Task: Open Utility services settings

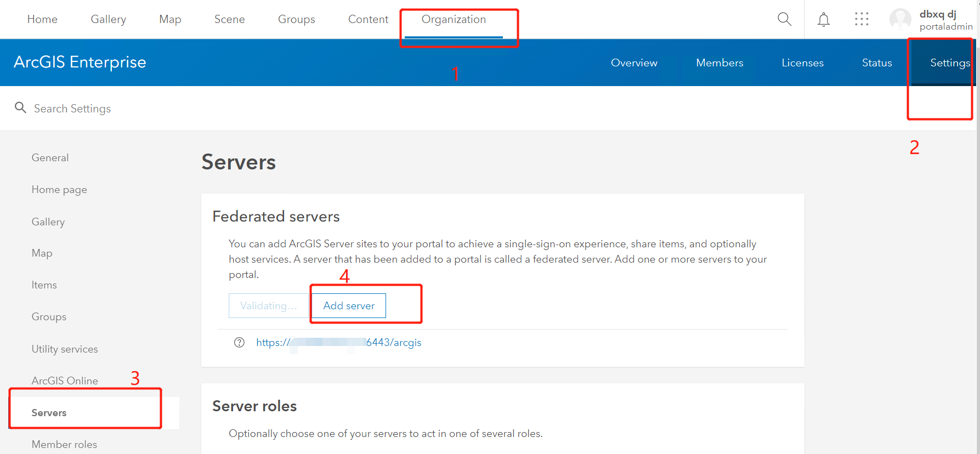Action: click(x=65, y=349)
